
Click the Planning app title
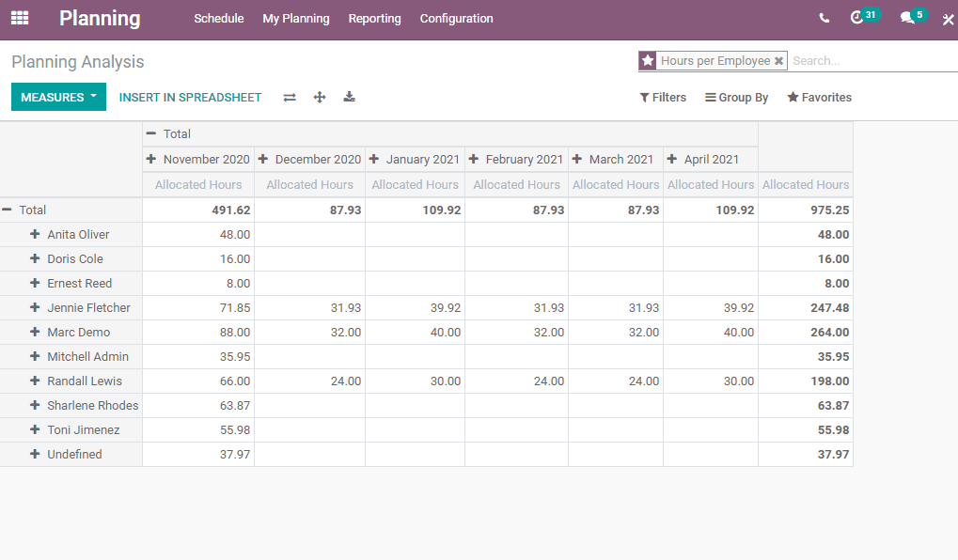[100, 18]
